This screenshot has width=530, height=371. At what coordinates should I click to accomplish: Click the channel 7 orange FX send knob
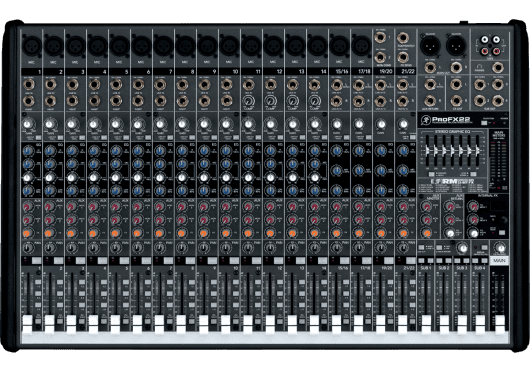(160, 233)
